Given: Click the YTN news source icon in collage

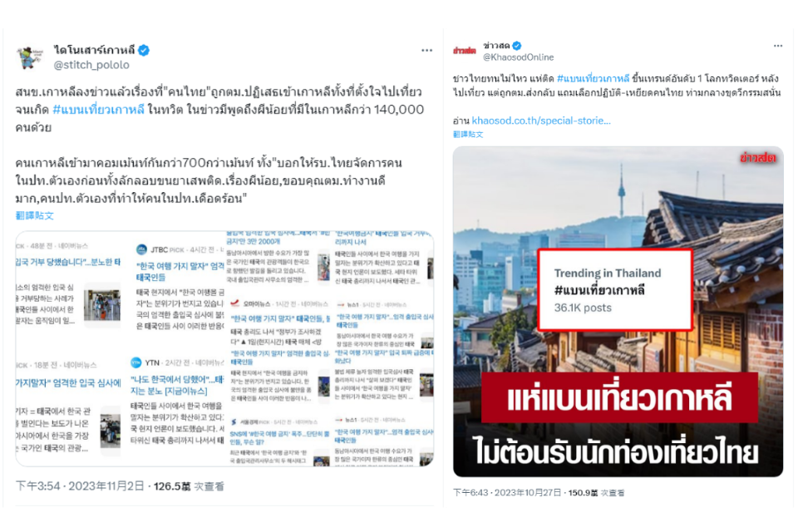Looking at the screenshot, I should pos(135,362).
